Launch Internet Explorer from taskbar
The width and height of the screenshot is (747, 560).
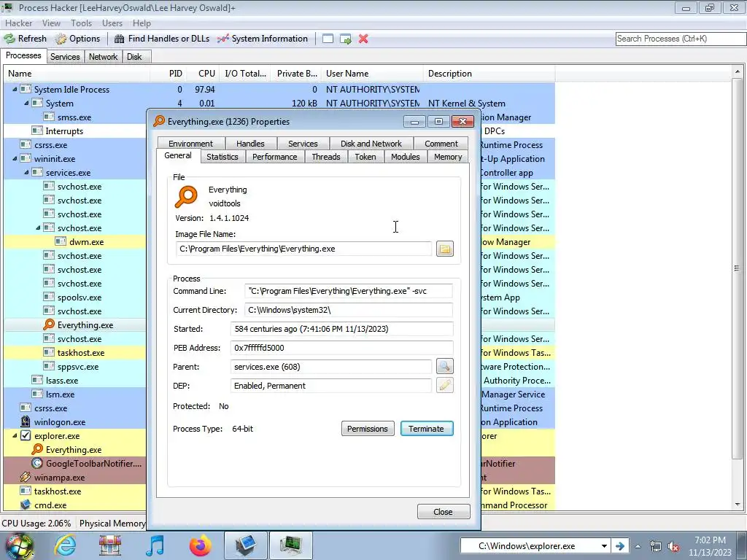65,545
